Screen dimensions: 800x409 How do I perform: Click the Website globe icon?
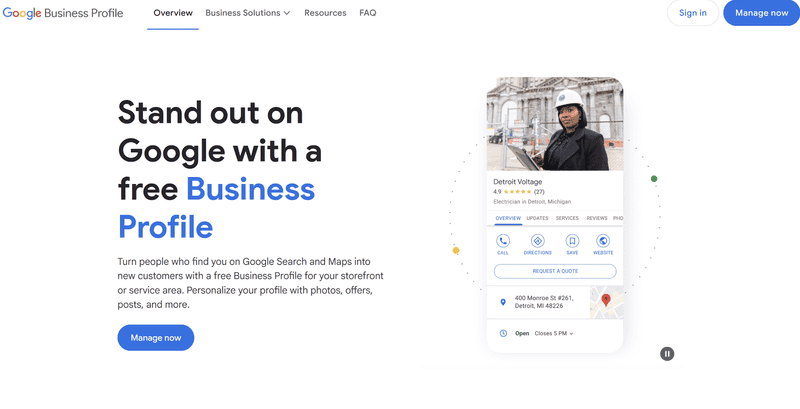(x=603, y=241)
